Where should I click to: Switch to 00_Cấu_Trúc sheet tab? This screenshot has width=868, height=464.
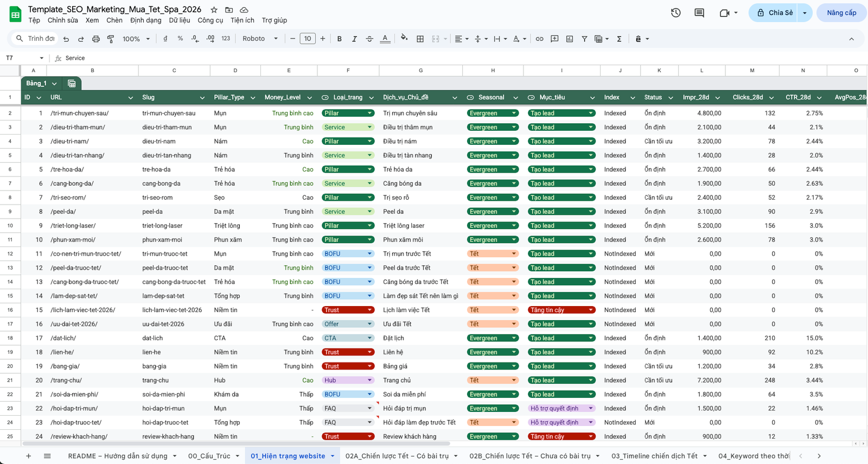(x=209, y=456)
